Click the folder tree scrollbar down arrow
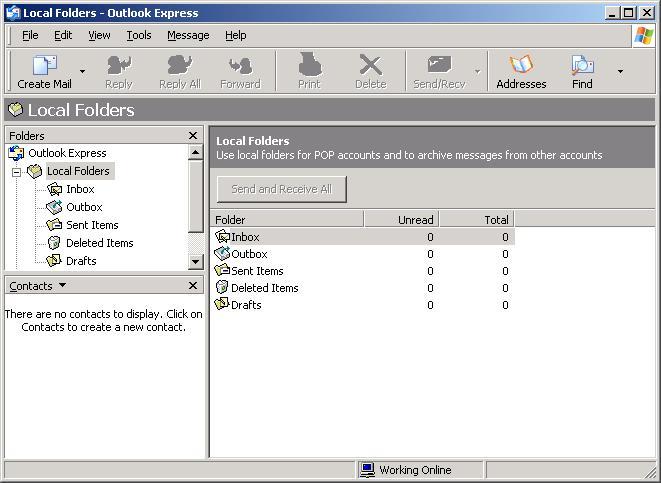 [x=195, y=262]
